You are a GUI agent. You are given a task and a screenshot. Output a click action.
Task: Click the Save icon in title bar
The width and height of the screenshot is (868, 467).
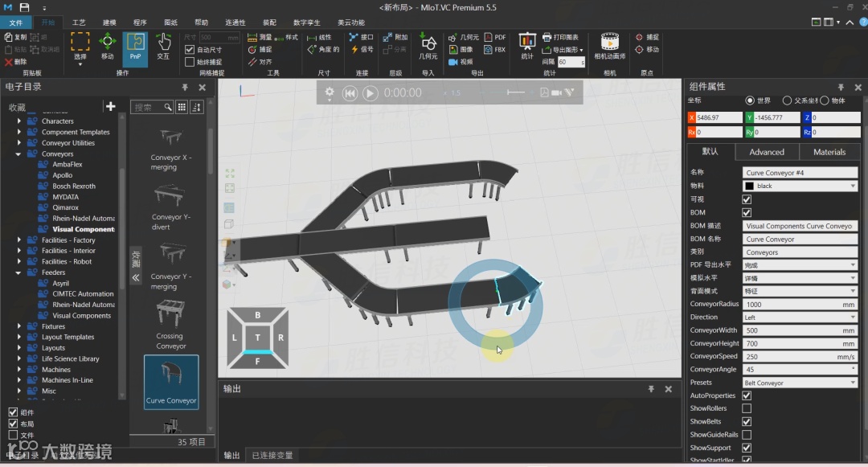(x=24, y=7)
